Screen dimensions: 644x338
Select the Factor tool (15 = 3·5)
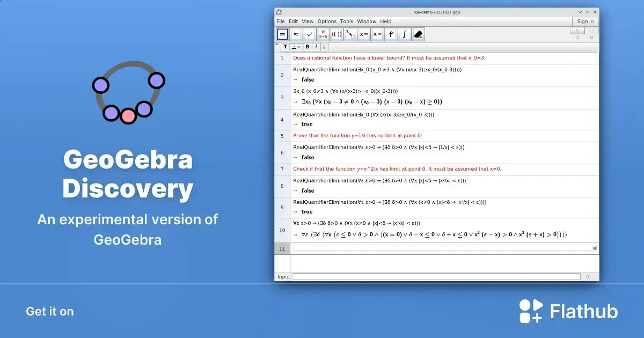point(323,34)
